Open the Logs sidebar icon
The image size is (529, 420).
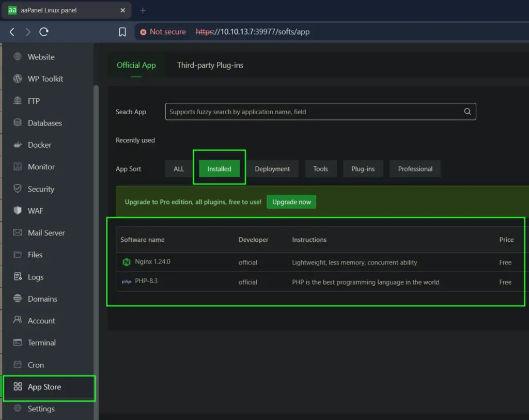point(18,276)
